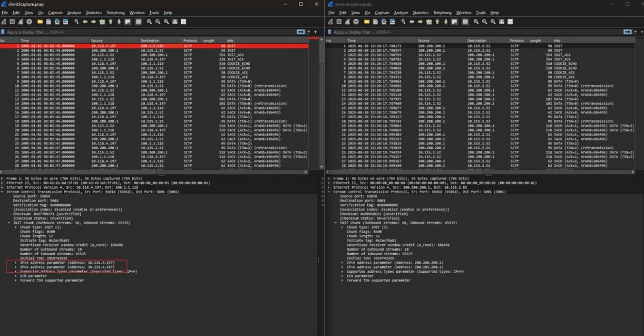The height and width of the screenshot is (336, 644).
Task: Find a packet in client3capture window
Action: pos(76,22)
